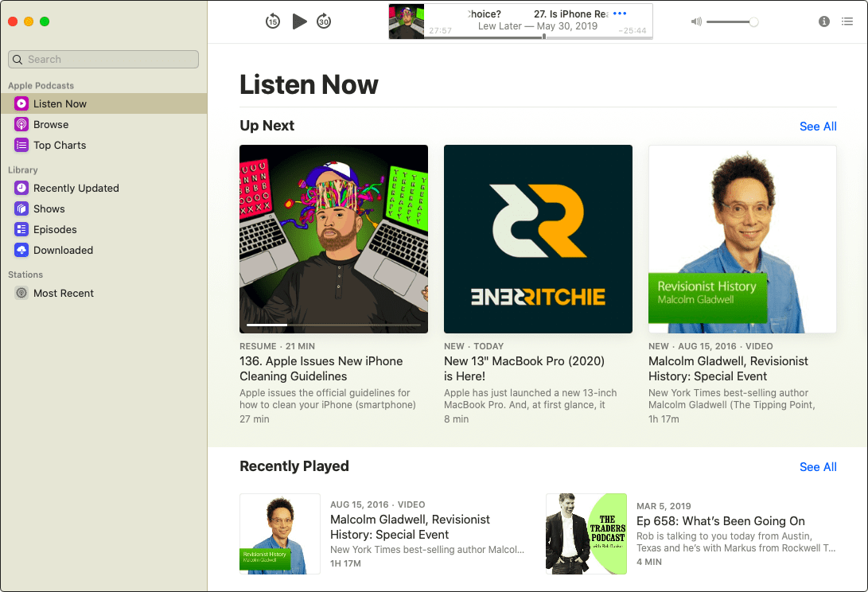
Task: Open Episodes in the library
Action: [x=103, y=229]
